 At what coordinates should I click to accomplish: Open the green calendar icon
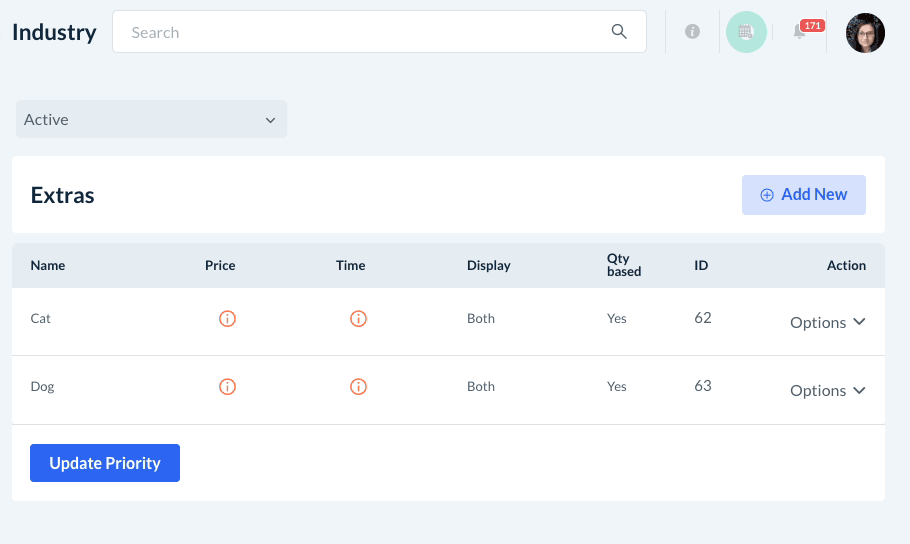pyautogui.click(x=746, y=32)
